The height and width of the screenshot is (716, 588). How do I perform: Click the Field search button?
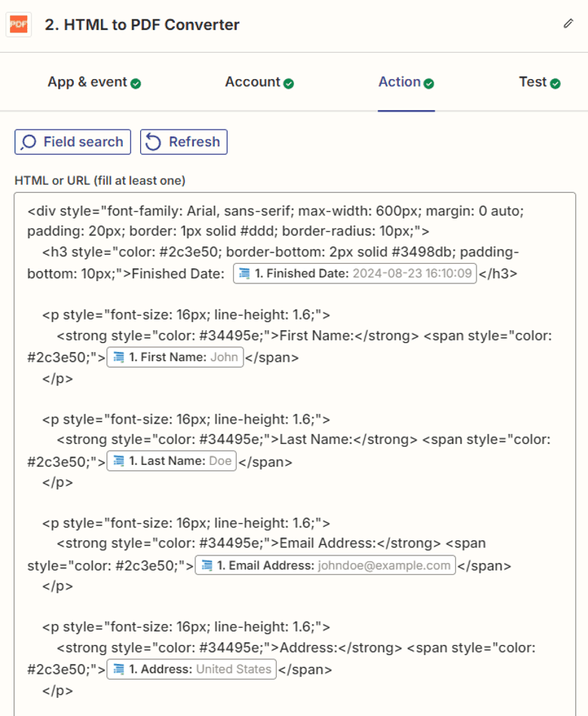coord(72,142)
